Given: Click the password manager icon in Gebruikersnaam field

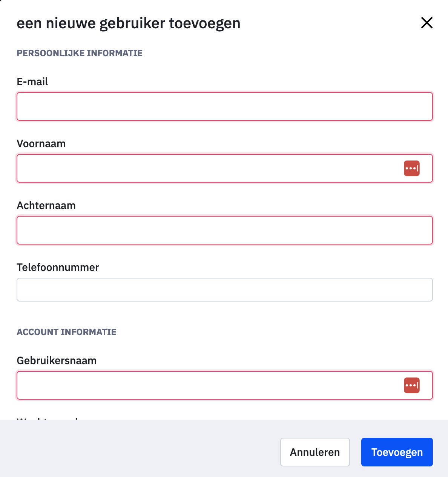Looking at the screenshot, I should [x=412, y=385].
